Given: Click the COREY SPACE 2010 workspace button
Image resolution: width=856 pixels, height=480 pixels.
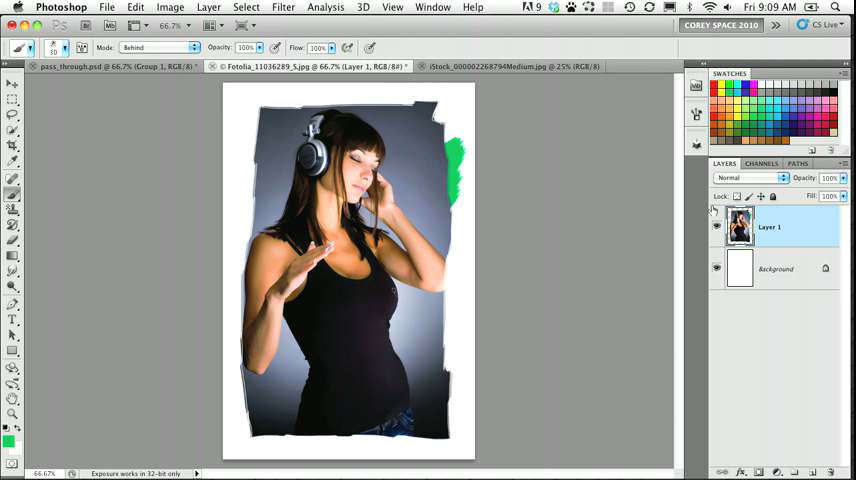Looking at the screenshot, I should pyautogui.click(x=721, y=25).
